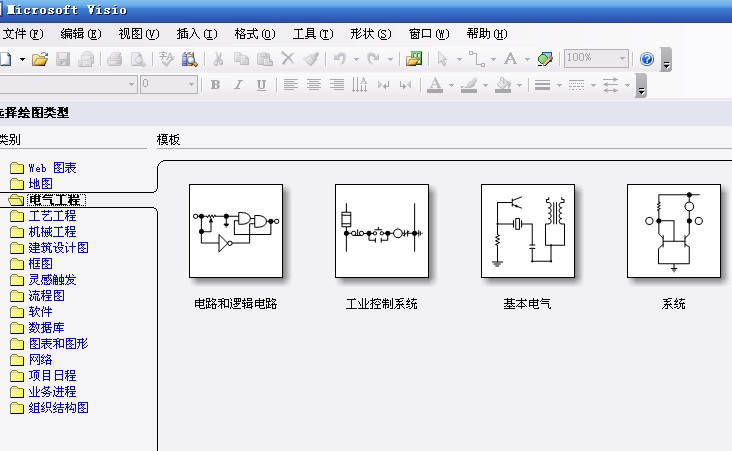Viewport: 732px width, 451px height.
Task: Click the Cut scissors icon
Action: 218,59
